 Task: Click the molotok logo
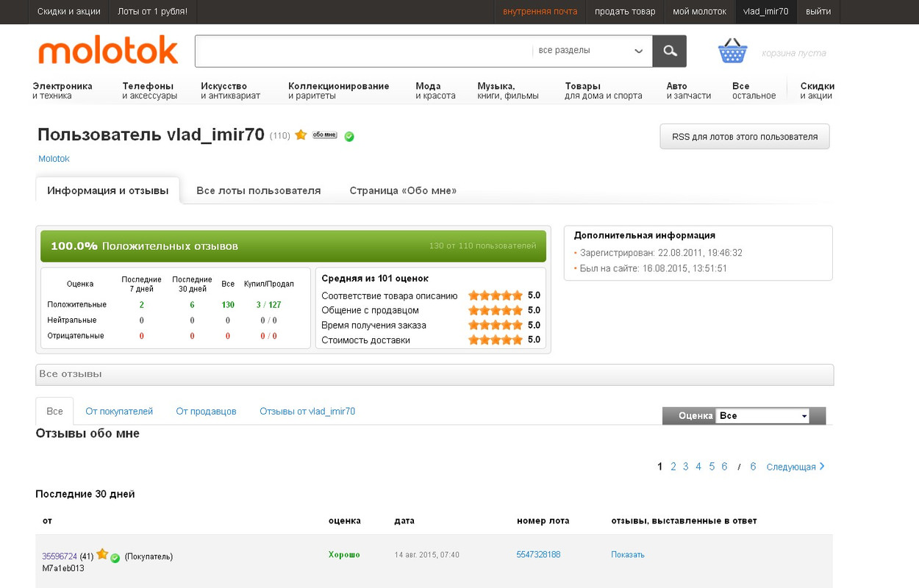coord(108,51)
